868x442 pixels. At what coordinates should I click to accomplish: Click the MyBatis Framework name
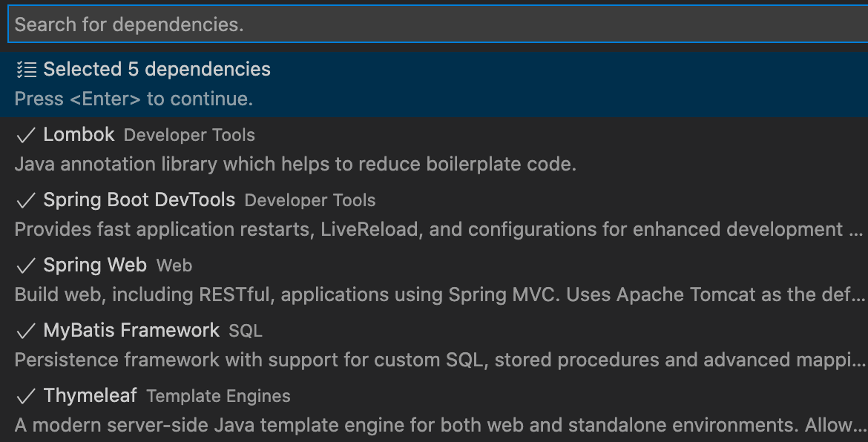tap(131, 330)
